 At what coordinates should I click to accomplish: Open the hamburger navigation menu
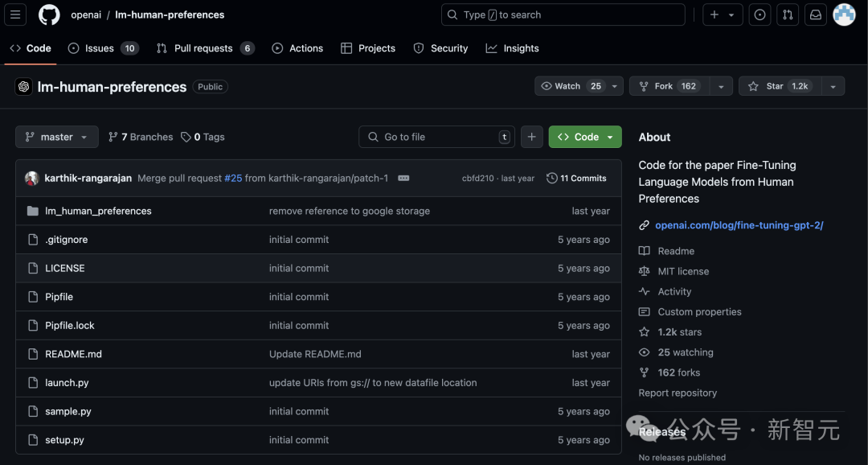point(17,14)
